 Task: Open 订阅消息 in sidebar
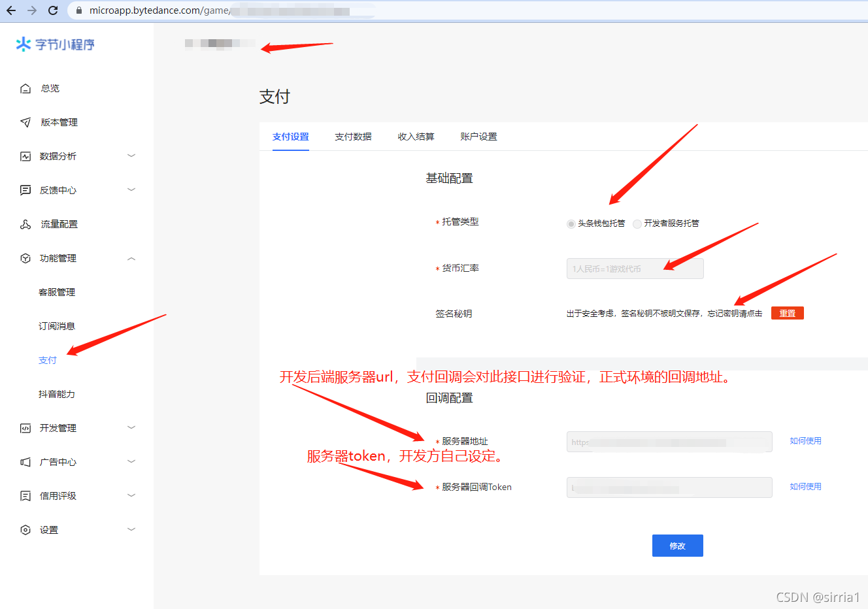tap(57, 326)
